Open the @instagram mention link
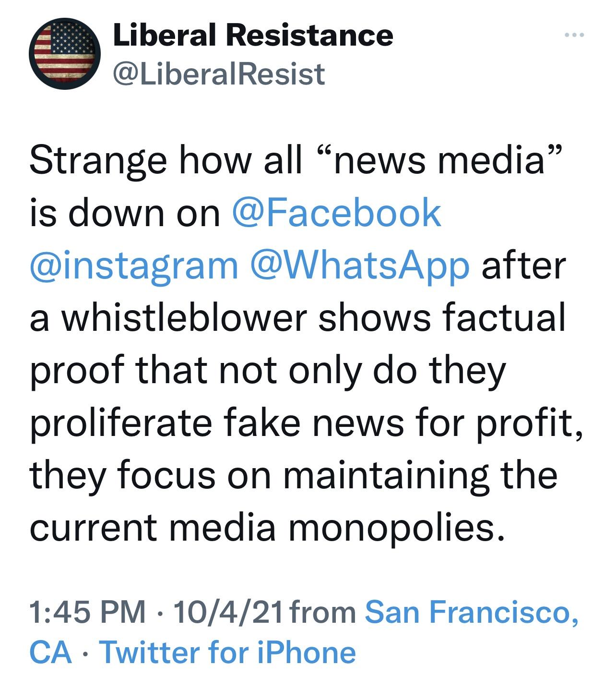 pyautogui.click(x=134, y=266)
